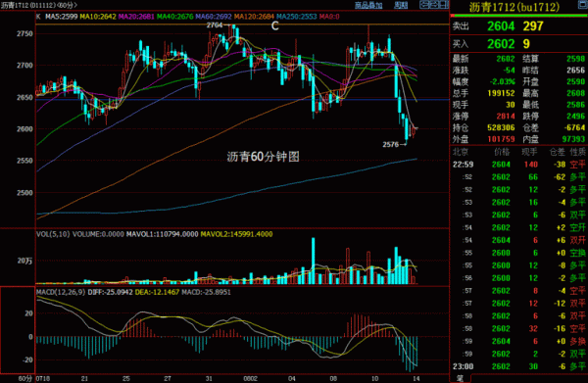Click the first small window-layout icon above chart
This screenshot has height=383, width=588.
point(424,5)
